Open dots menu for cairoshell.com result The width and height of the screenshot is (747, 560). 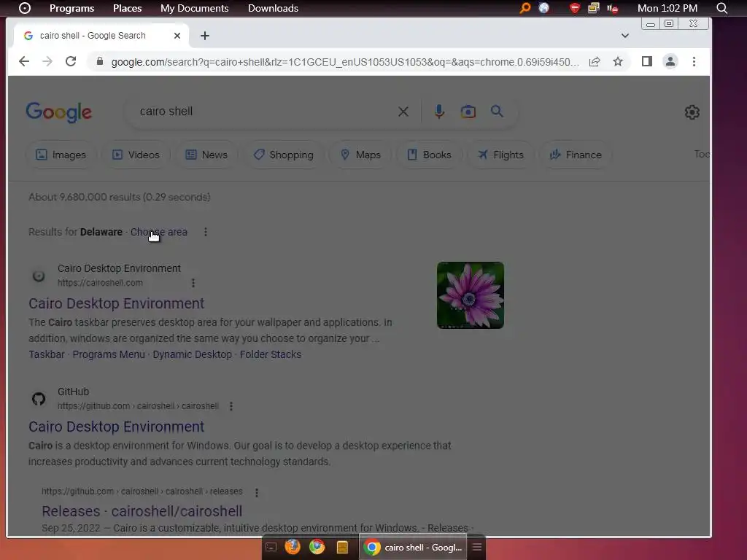pyautogui.click(x=193, y=283)
